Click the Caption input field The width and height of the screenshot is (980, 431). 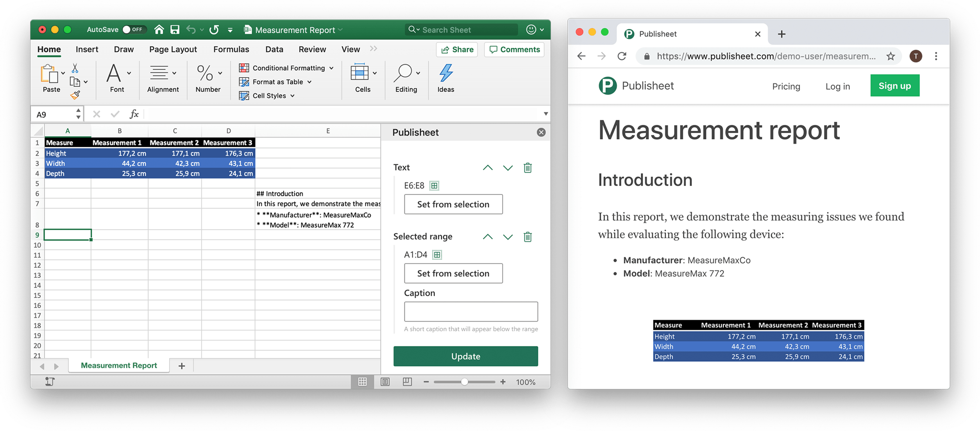[x=471, y=312]
